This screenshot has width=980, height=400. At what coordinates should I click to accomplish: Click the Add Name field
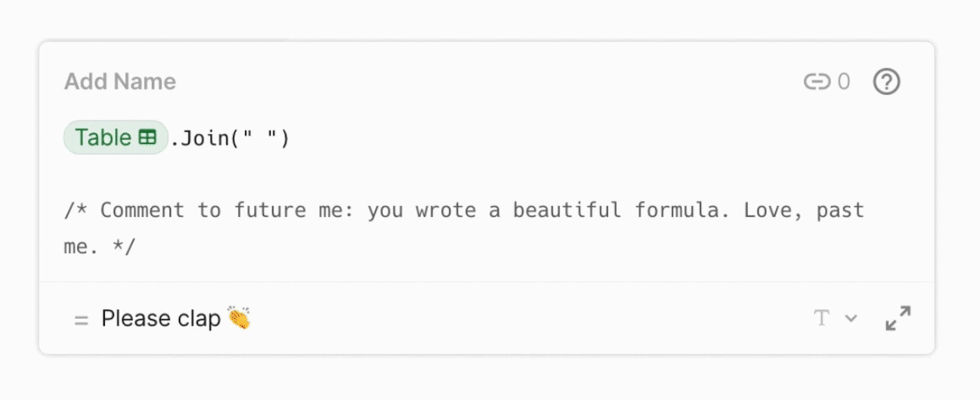point(120,81)
